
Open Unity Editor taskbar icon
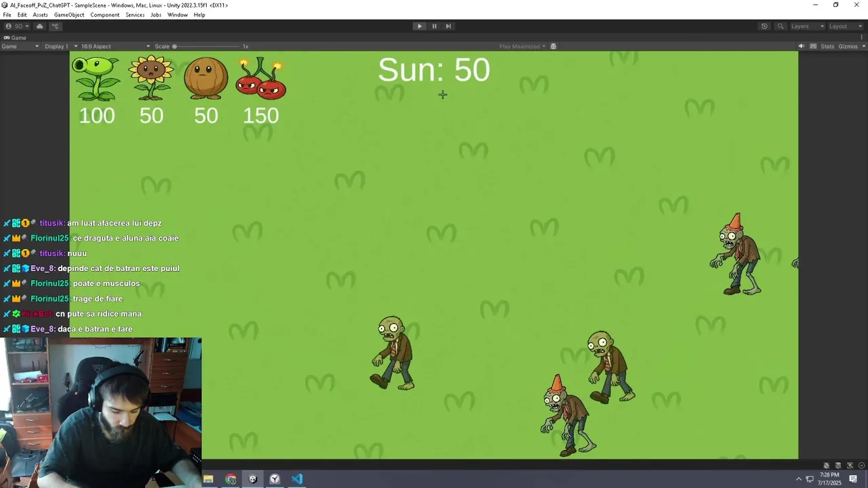pyautogui.click(x=253, y=479)
